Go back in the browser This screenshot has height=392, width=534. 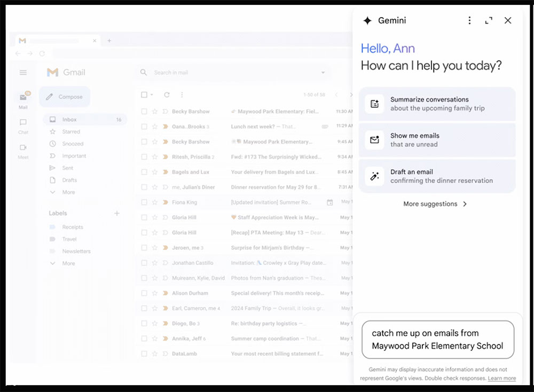(18, 53)
